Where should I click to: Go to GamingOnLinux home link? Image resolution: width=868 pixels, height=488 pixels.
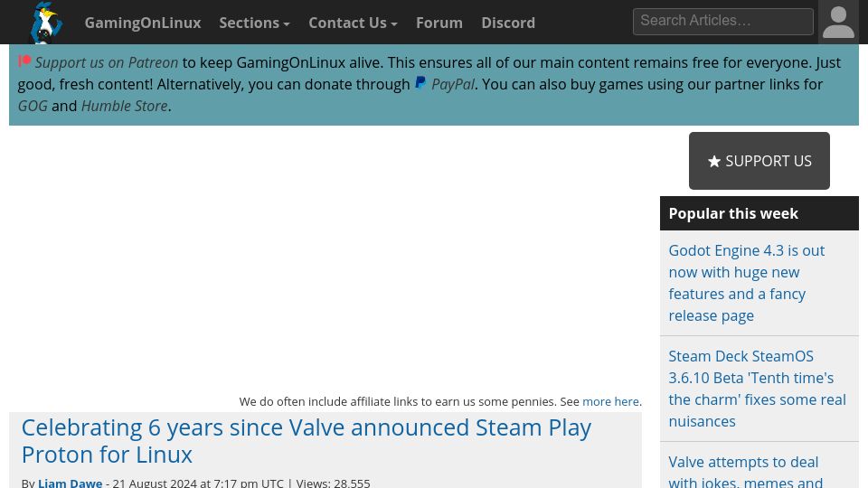point(143,23)
